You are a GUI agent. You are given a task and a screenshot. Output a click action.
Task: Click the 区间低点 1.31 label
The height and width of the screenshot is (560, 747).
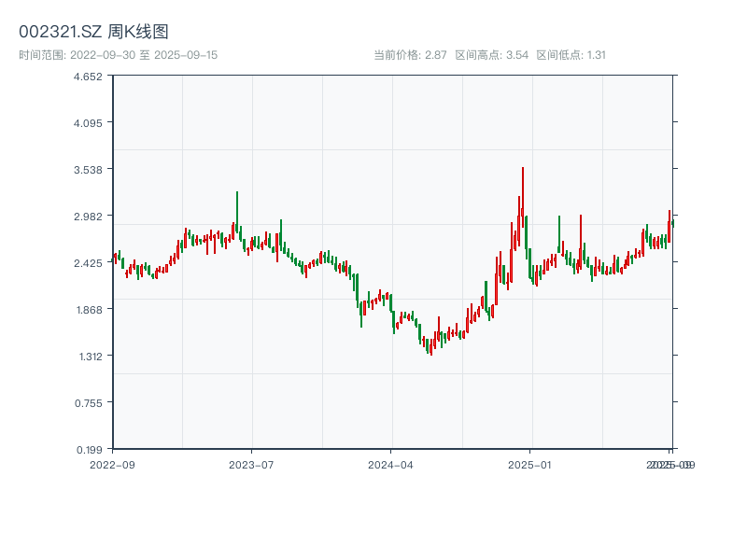click(x=571, y=55)
